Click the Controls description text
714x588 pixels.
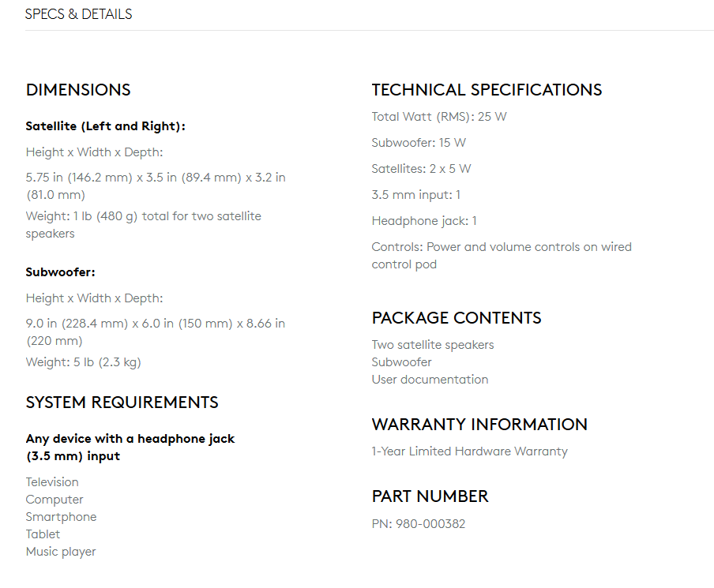502,255
